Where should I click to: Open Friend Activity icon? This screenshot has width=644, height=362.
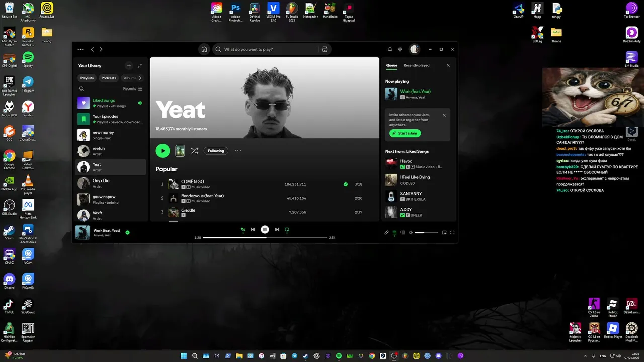click(400, 49)
